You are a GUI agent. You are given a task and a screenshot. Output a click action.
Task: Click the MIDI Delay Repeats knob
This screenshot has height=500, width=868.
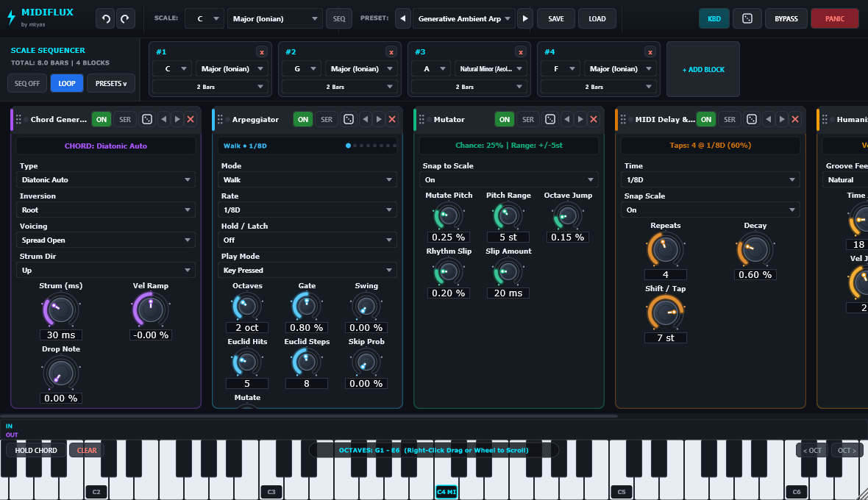tap(665, 250)
